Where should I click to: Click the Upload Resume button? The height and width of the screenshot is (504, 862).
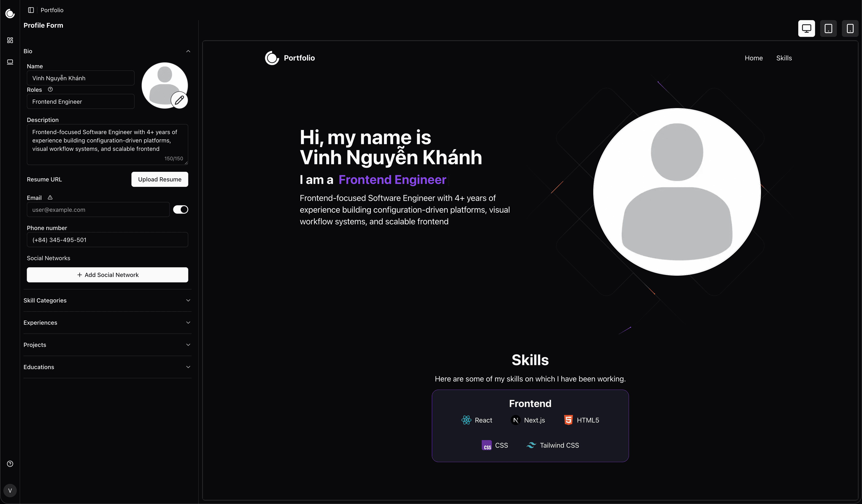[160, 179]
